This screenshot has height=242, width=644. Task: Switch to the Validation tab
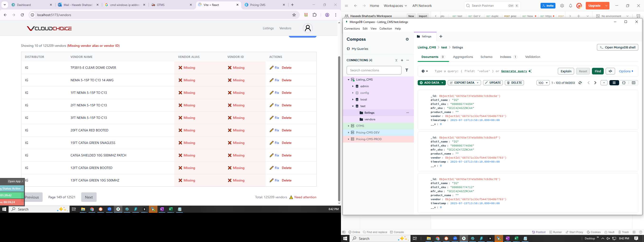point(532,57)
